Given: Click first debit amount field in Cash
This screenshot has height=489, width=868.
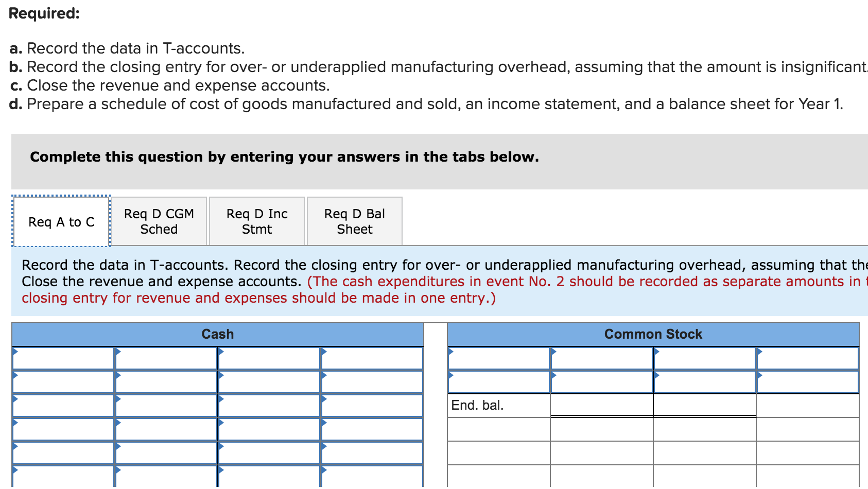Looking at the screenshot, I should tap(165, 358).
